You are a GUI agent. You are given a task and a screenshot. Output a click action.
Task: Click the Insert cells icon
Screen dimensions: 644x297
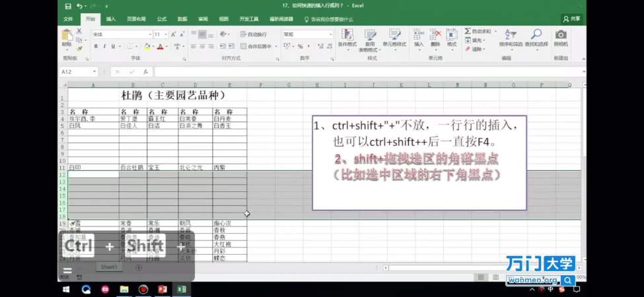tap(419, 35)
